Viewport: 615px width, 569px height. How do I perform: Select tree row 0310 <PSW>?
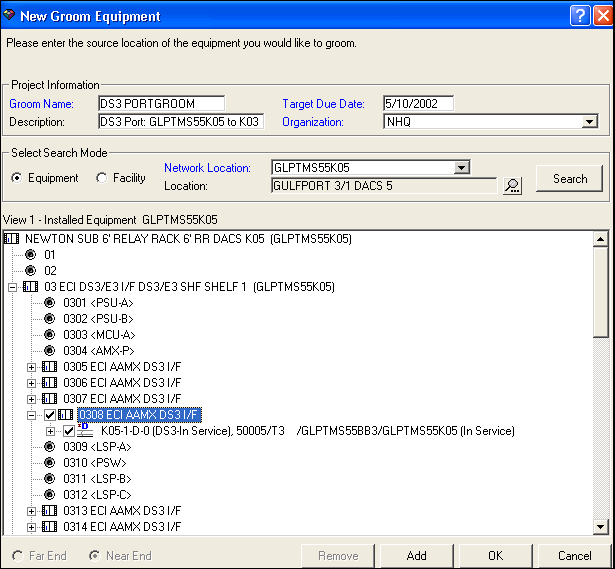click(95, 463)
